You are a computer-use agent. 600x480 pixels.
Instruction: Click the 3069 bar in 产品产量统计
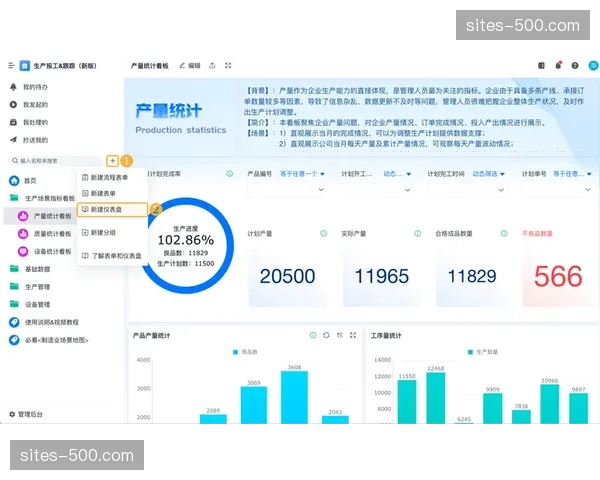[254, 405]
